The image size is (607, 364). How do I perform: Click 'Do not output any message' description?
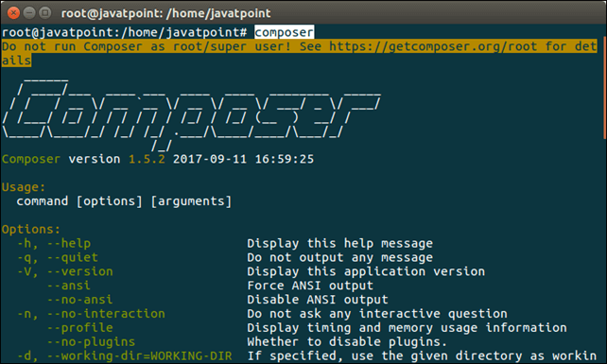tap(339, 257)
